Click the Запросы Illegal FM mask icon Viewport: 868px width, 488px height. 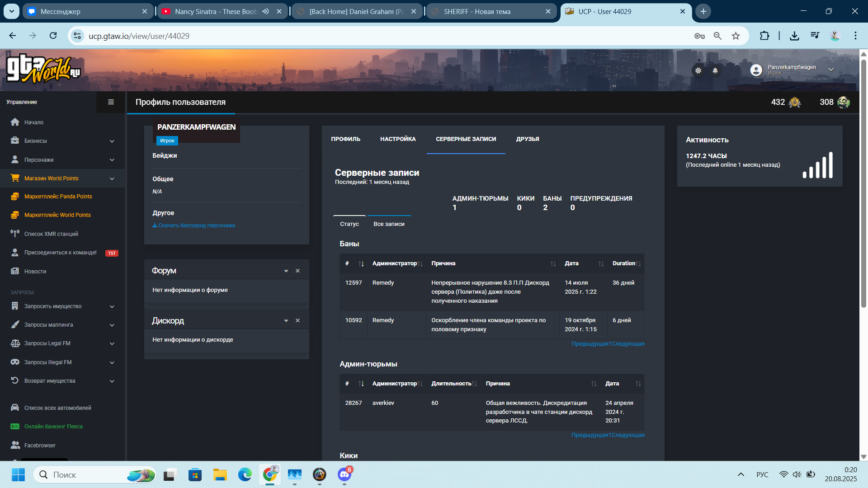[x=15, y=362]
